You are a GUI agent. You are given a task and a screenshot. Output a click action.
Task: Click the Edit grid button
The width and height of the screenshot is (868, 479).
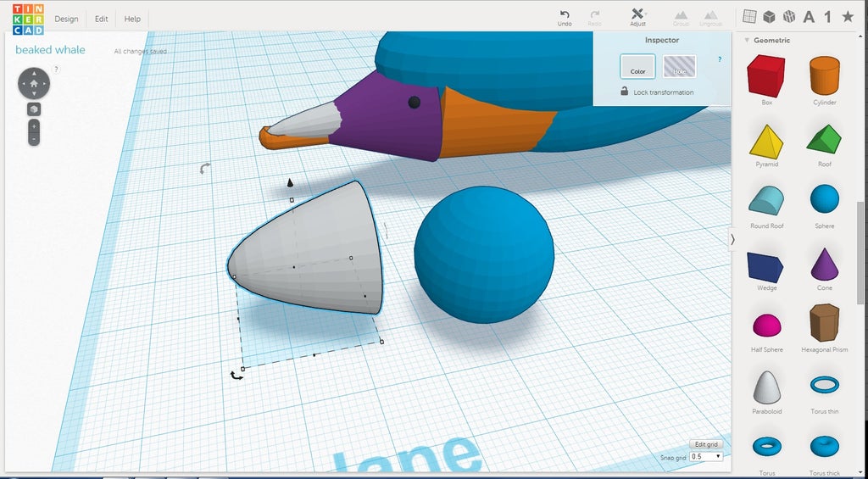coord(706,445)
